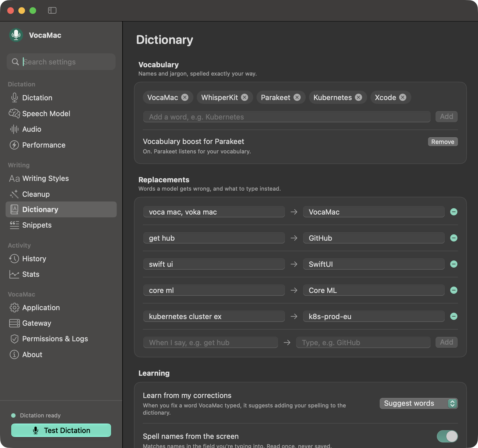The image size is (478, 448).
Task: Click the When I say input field
Action: pos(211,342)
